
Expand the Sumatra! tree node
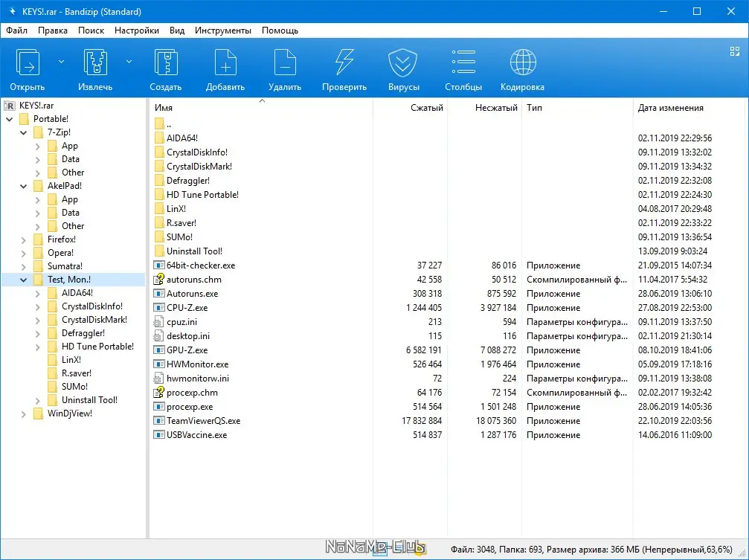(x=23, y=267)
